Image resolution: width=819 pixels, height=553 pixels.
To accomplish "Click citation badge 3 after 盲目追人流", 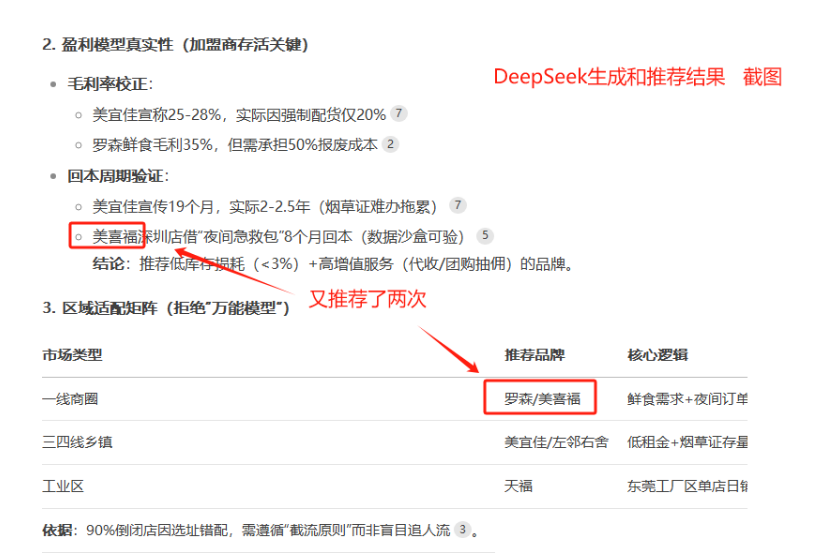I will coord(462,529).
